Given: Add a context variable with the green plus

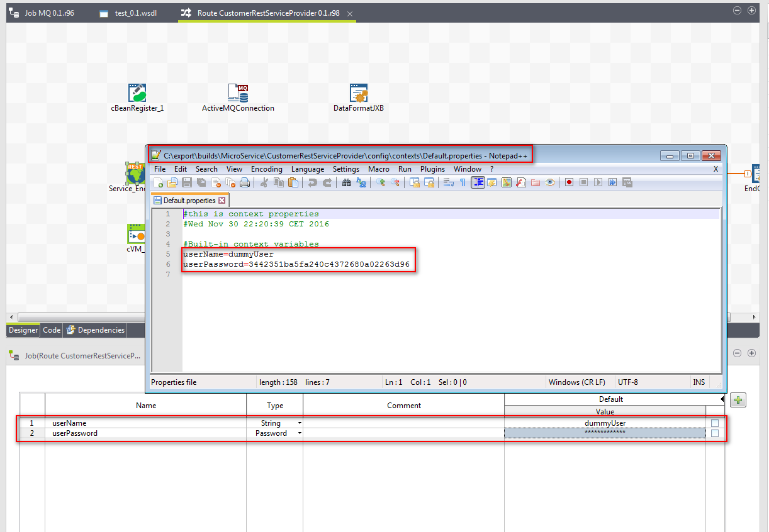Looking at the screenshot, I should [738, 400].
